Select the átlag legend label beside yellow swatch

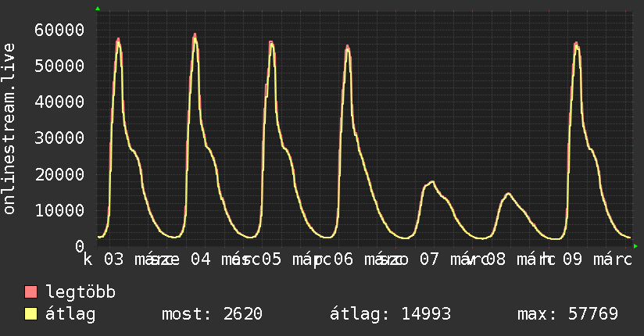click(70, 314)
